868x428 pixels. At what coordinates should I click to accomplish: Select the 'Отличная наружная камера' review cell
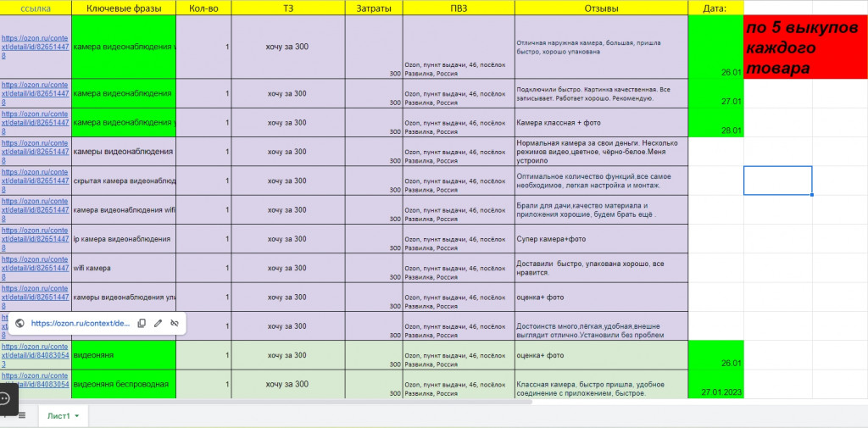601,47
